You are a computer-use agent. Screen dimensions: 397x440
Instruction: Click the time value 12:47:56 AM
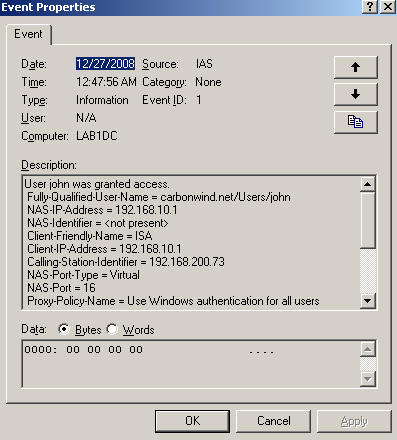pyautogui.click(x=106, y=82)
